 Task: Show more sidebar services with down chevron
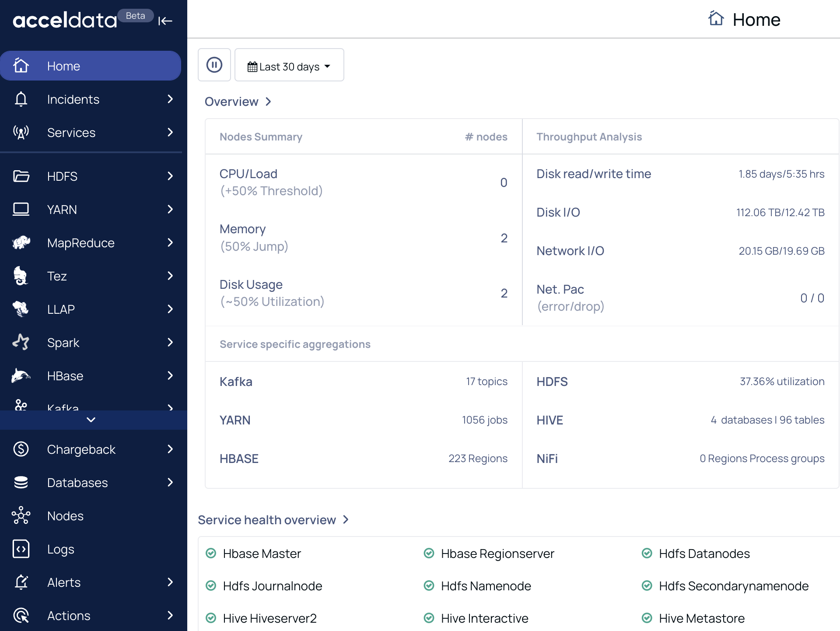click(91, 420)
